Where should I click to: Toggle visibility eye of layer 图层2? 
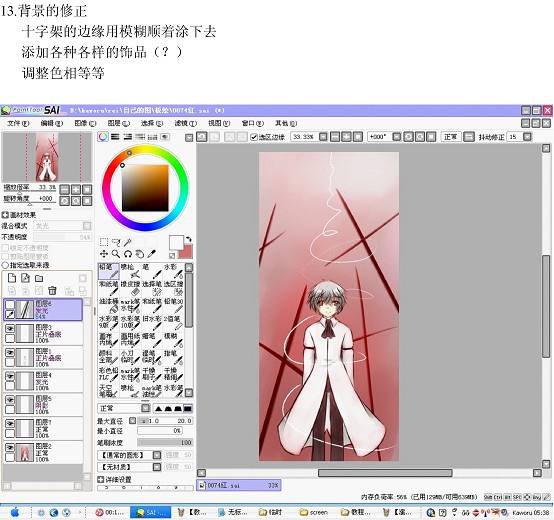pos(10,448)
